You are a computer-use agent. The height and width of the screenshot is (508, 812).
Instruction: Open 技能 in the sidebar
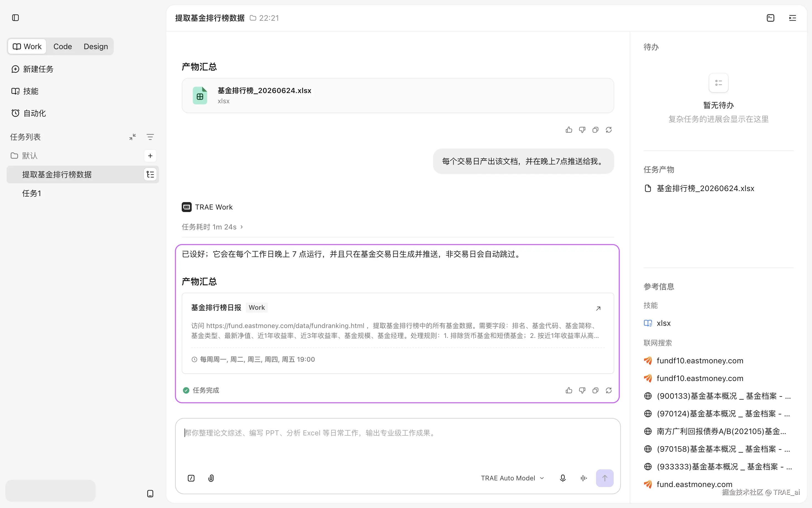[x=25, y=91]
